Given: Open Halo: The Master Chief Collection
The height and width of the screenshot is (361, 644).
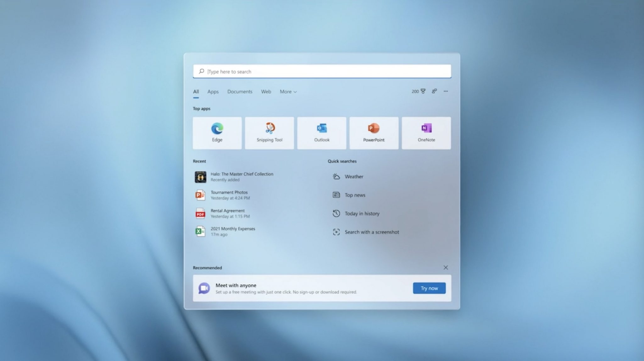Looking at the screenshot, I should [234, 177].
